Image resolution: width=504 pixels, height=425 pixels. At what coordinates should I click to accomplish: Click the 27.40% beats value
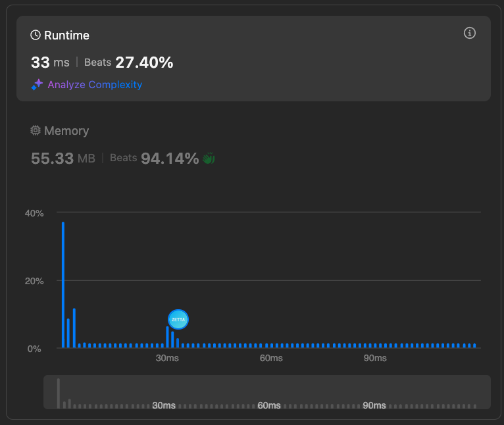tap(144, 63)
